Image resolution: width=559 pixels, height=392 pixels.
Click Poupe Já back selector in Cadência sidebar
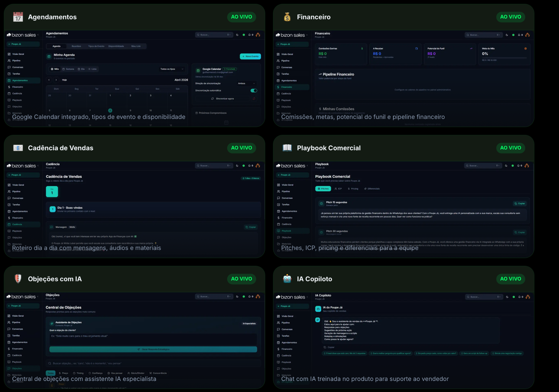click(x=23, y=175)
